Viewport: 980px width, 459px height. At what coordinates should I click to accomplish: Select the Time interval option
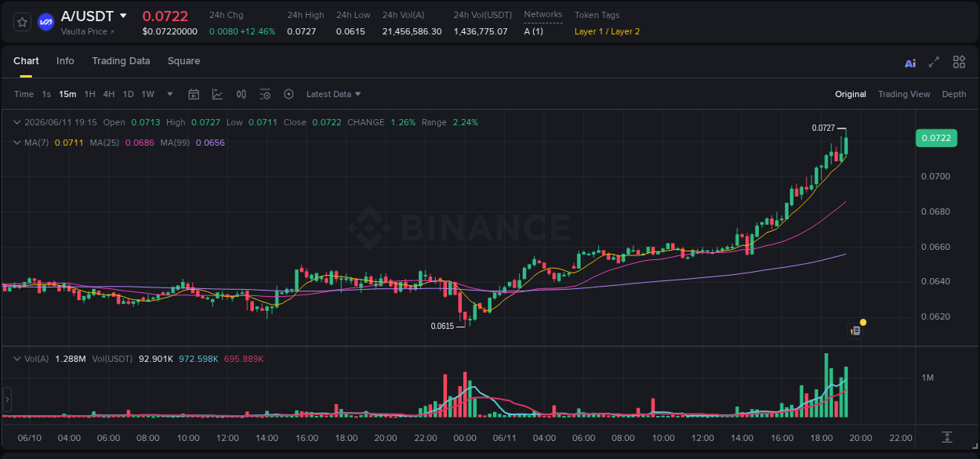(x=24, y=94)
